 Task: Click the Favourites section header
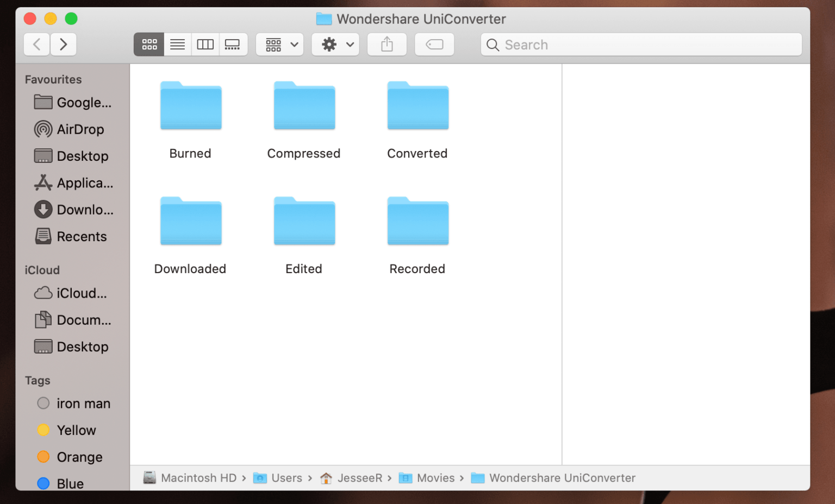pos(53,79)
